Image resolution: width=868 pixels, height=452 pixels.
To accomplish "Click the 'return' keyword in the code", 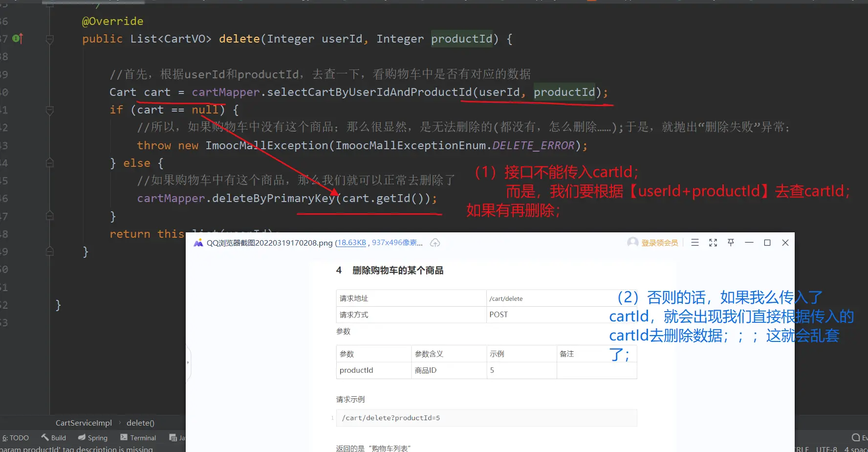I will pyautogui.click(x=130, y=234).
